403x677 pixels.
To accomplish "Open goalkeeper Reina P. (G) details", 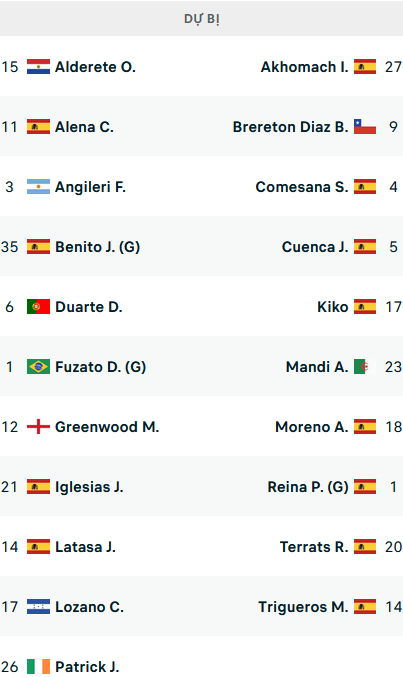I will [x=308, y=487].
